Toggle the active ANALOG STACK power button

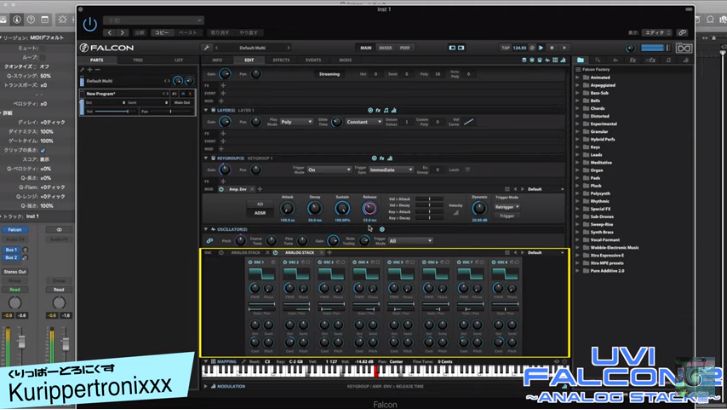tap(275, 253)
